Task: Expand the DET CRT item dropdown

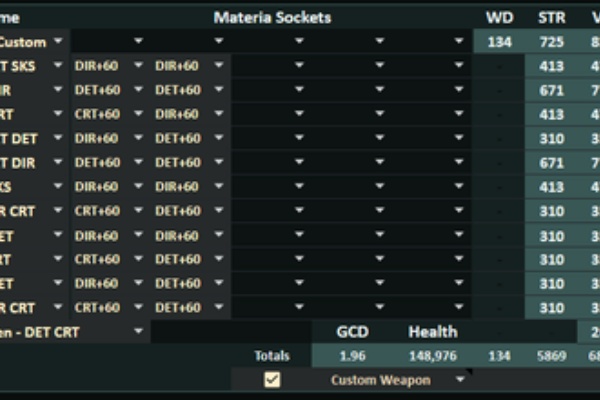Action: [x=138, y=331]
